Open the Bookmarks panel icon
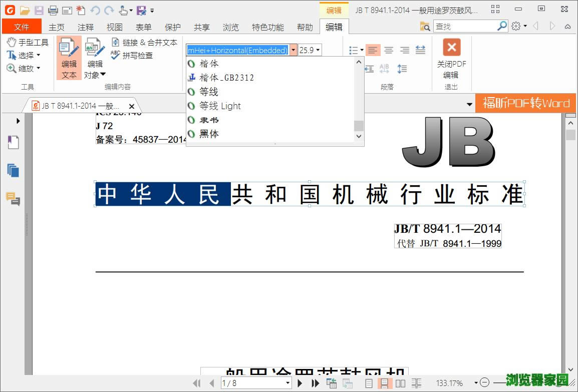This screenshot has width=578, height=392. [x=13, y=142]
